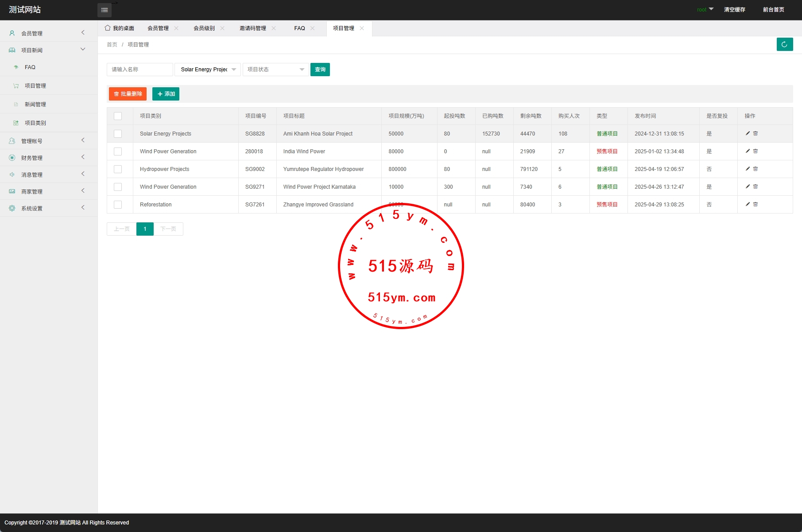The image size is (802, 532).
Task: Open 新闻管理 in the sidebar
Action: [35, 105]
